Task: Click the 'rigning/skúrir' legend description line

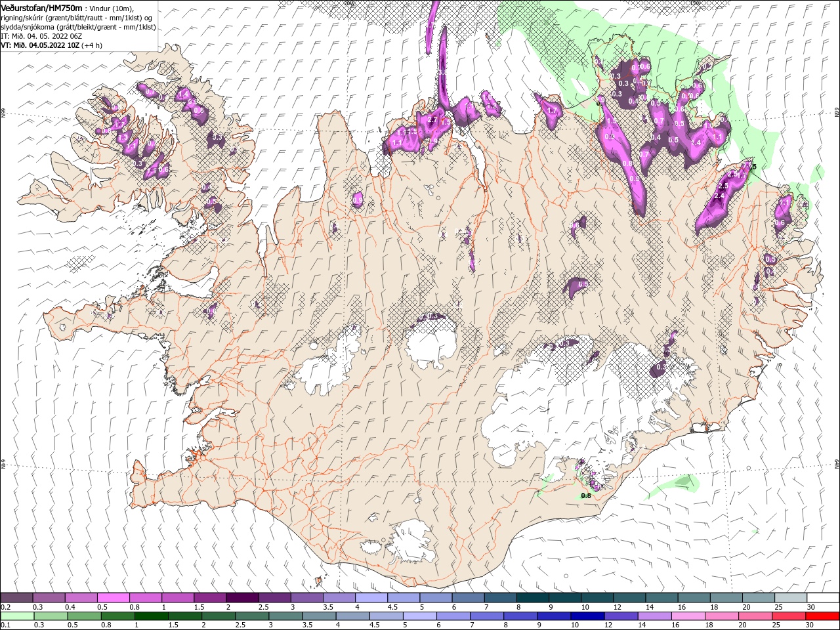Action: 77,18
